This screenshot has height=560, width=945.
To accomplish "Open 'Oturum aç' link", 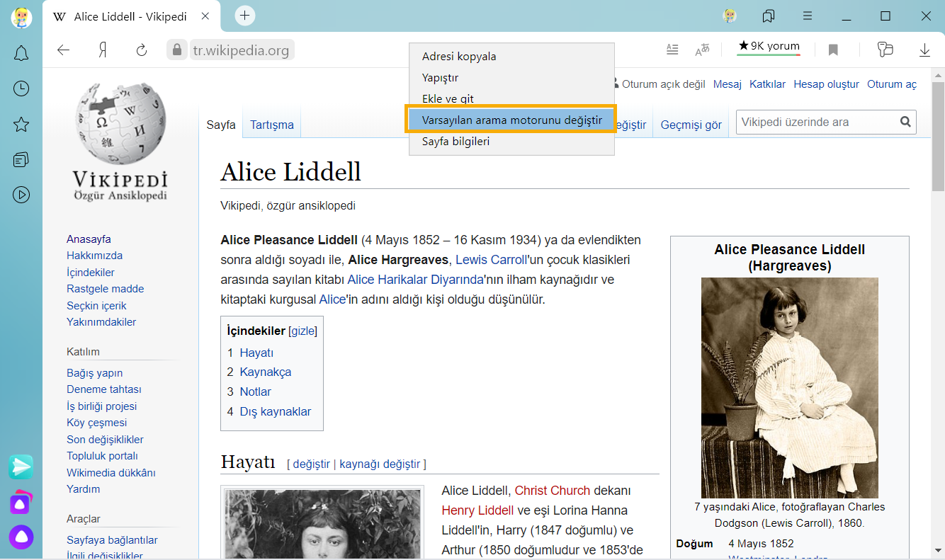I will pos(892,84).
